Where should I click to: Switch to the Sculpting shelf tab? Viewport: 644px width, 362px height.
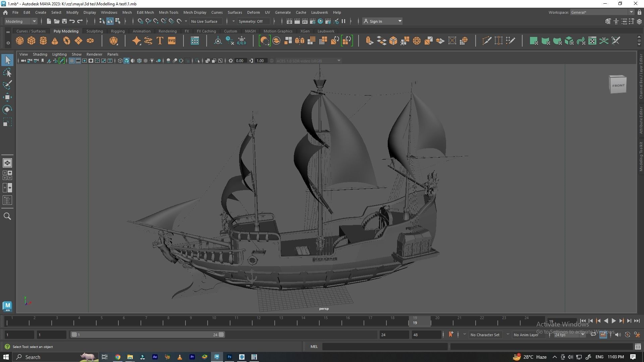(x=95, y=31)
